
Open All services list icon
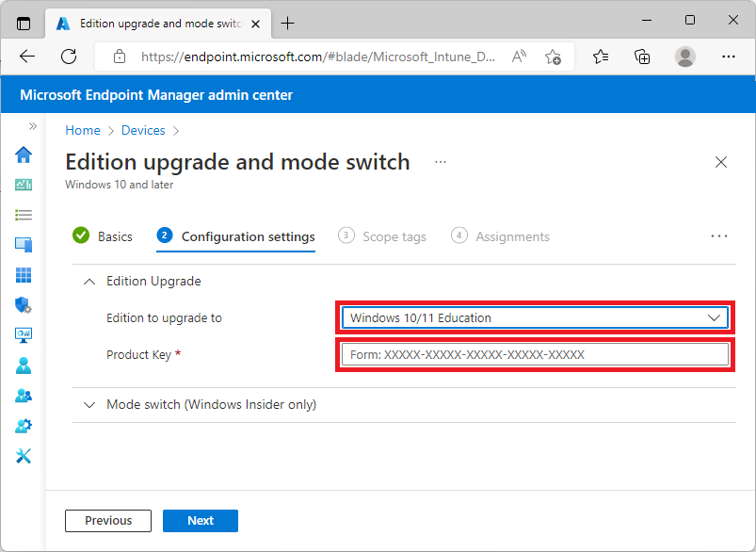click(x=24, y=215)
